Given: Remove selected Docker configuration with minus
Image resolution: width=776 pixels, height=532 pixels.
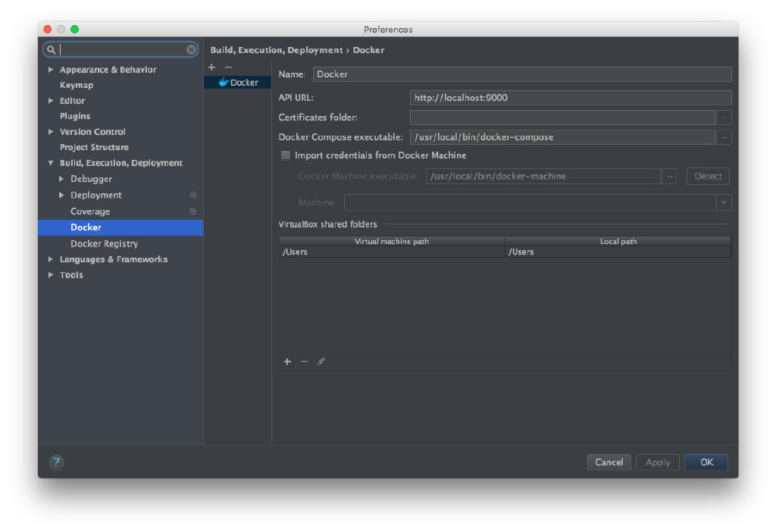Looking at the screenshot, I should point(228,67).
